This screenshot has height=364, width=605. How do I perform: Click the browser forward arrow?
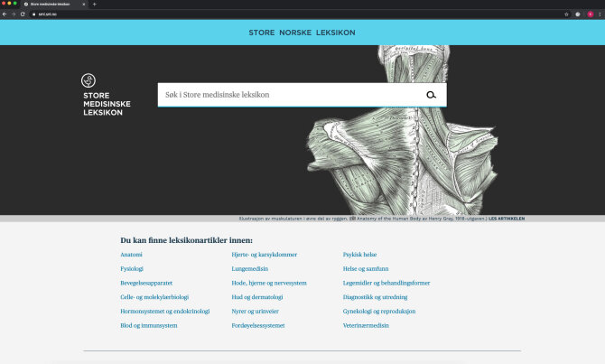click(14, 14)
